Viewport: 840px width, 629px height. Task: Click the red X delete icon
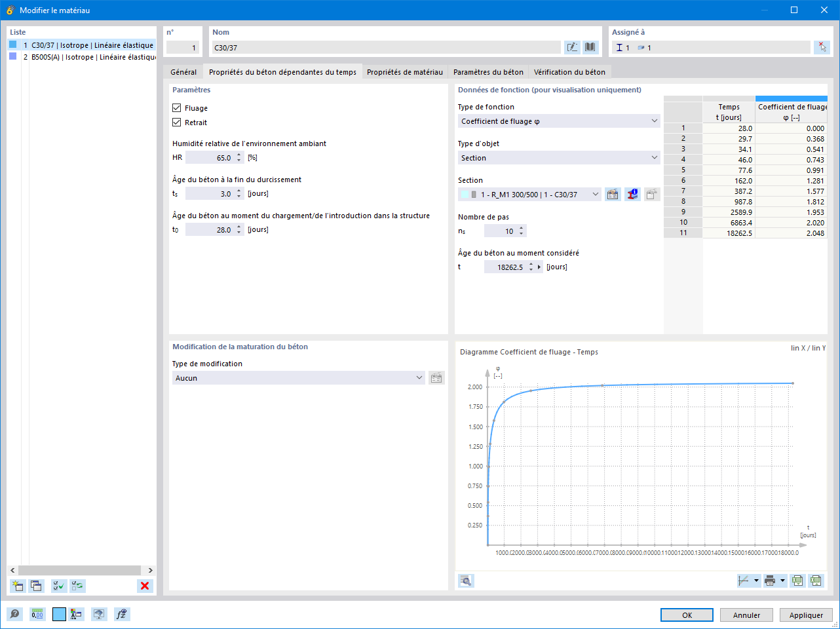click(x=145, y=586)
